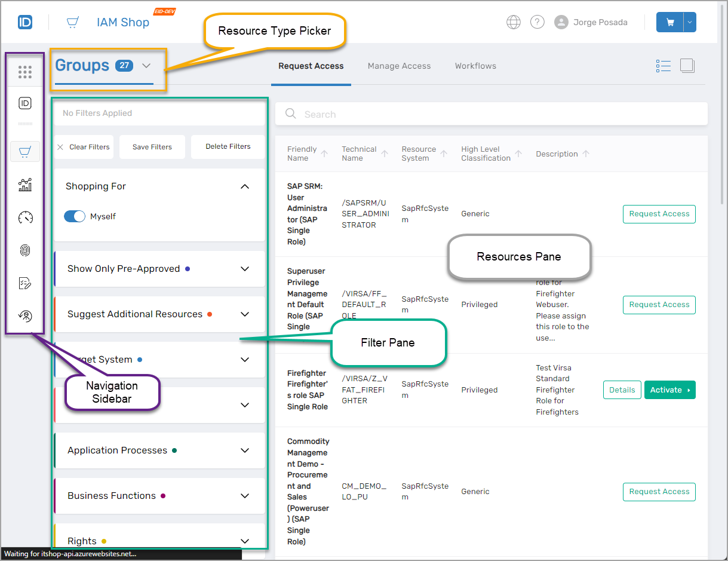Expand Suggest Additional Resources section

[x=244, y=314]
